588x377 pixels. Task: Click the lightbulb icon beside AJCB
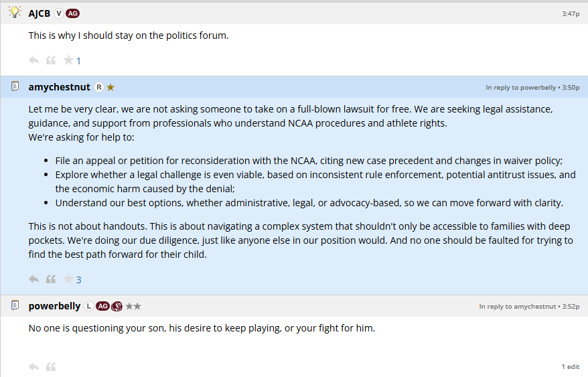click(x=15, y=12)
